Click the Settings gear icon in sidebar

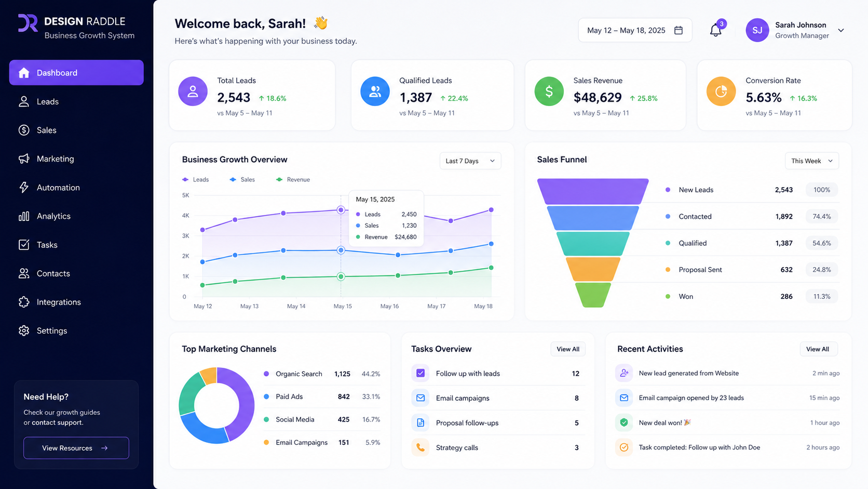click(24, 331)
